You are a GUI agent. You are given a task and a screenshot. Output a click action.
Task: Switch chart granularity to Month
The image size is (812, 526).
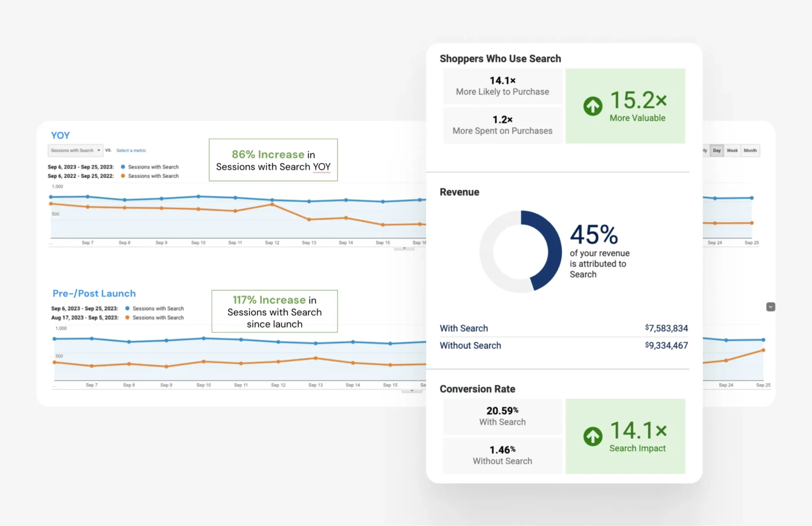point(750,150)
